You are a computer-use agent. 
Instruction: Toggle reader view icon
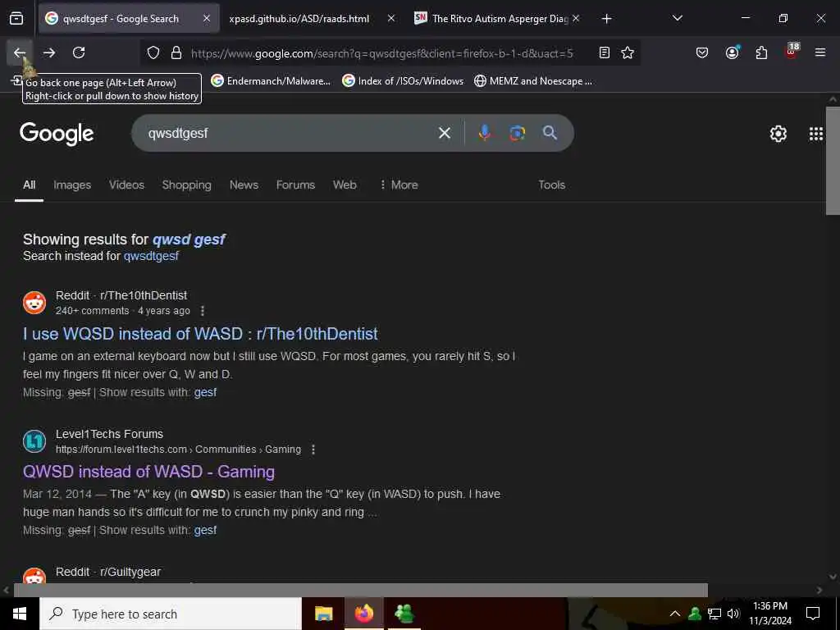pos(605,52)
